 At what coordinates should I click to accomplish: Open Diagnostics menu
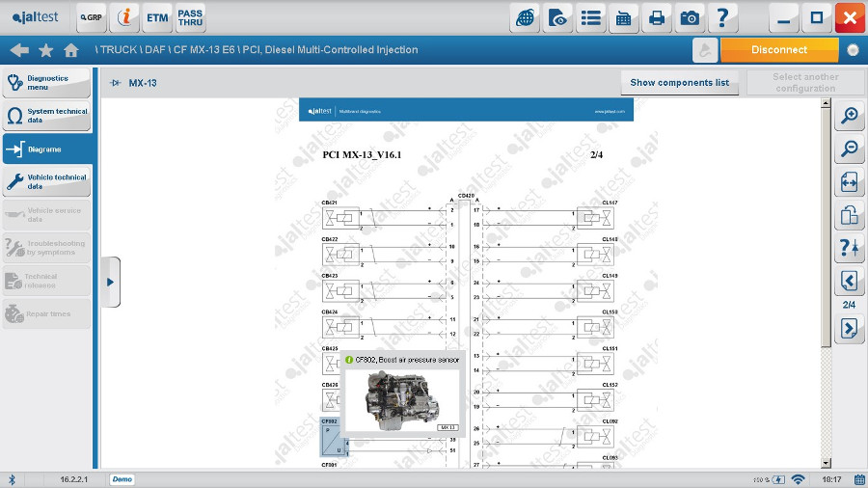click(46, 83)
